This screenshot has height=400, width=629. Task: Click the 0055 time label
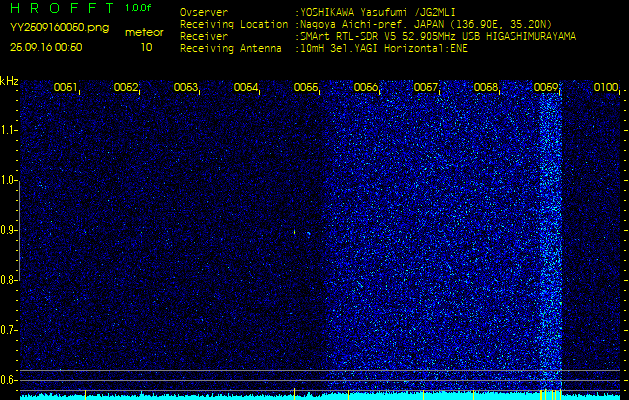click(x=306, y=87)
